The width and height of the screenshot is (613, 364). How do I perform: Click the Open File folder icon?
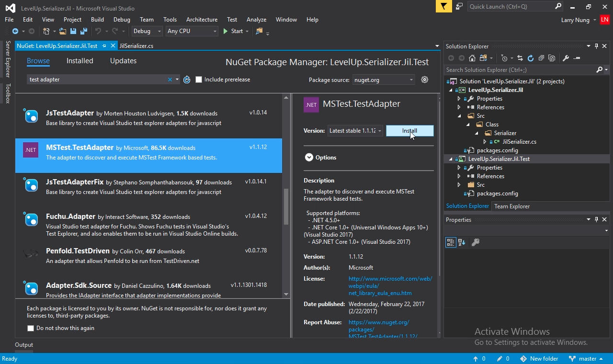pyautogui.click(x=63, y=31)
